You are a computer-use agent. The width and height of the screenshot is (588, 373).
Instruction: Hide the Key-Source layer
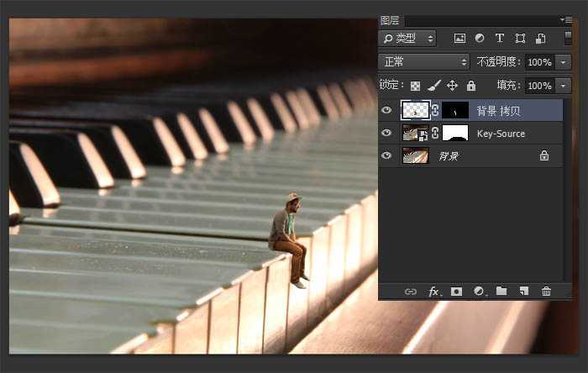[x=386, y=133]
